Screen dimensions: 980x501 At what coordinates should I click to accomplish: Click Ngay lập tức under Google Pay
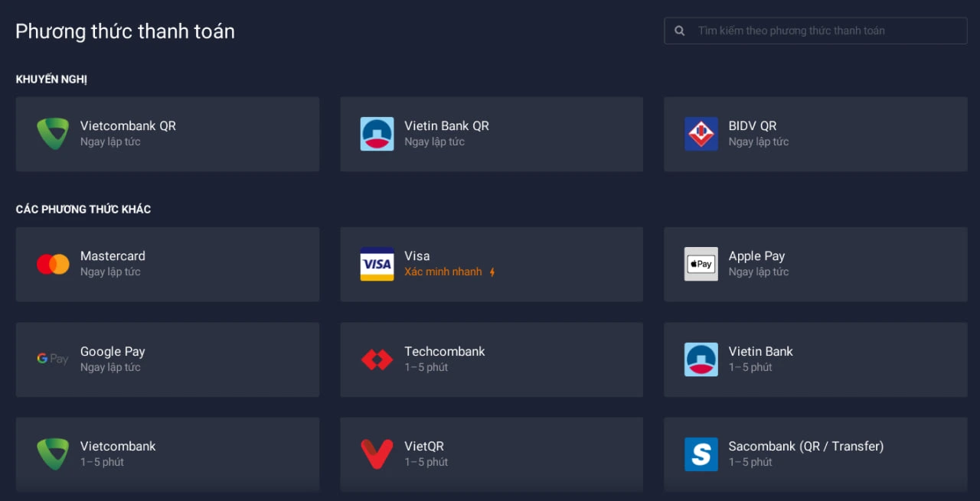[110, 367]
